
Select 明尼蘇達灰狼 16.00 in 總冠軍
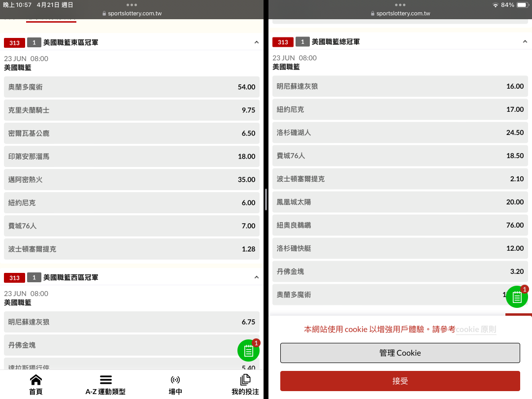point(400,86)
